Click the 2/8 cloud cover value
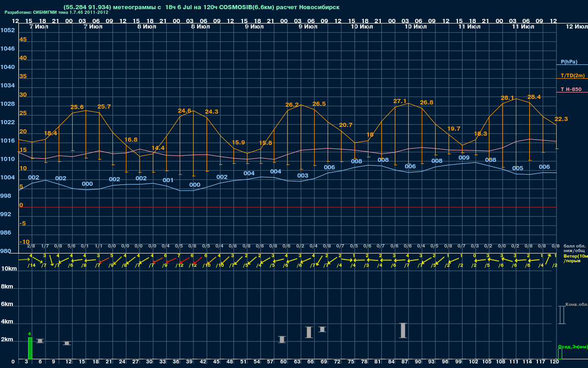 tap(31, 246)
